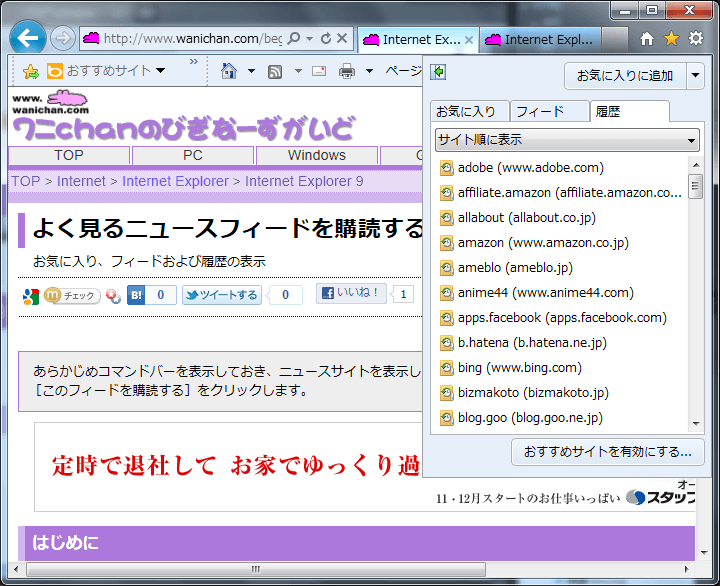This screenshot has width=720, height=586.
Task: Open favorites with the star icon
Action: point(671,39)
